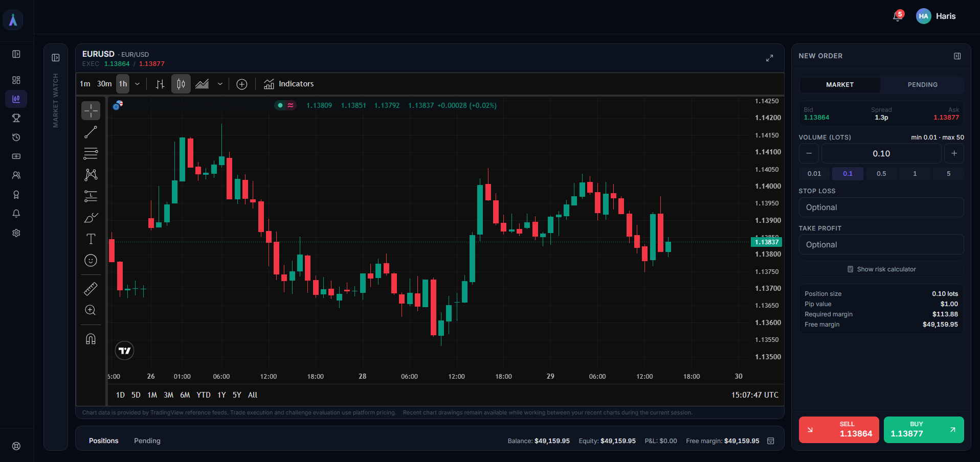This screenshot has height=462, width=980.
Task: Switch chart to candles style
Action: click(x=181, y=84)
